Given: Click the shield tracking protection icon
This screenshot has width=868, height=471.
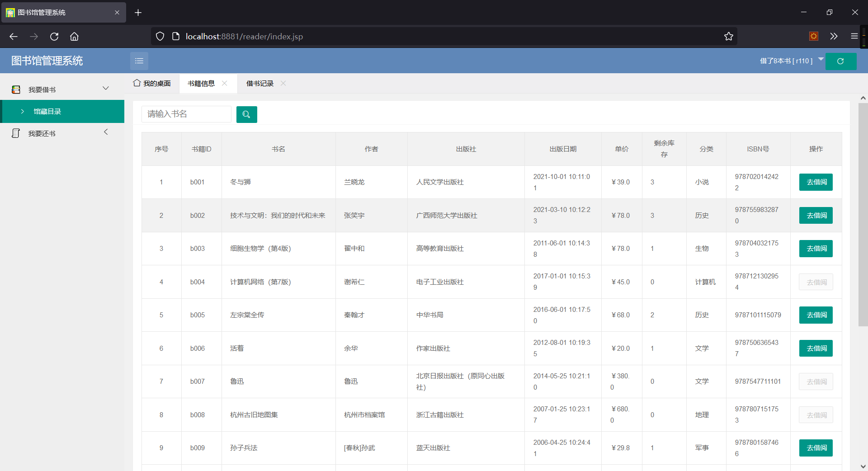Looking at the screenshot, I should pos(160,36).
